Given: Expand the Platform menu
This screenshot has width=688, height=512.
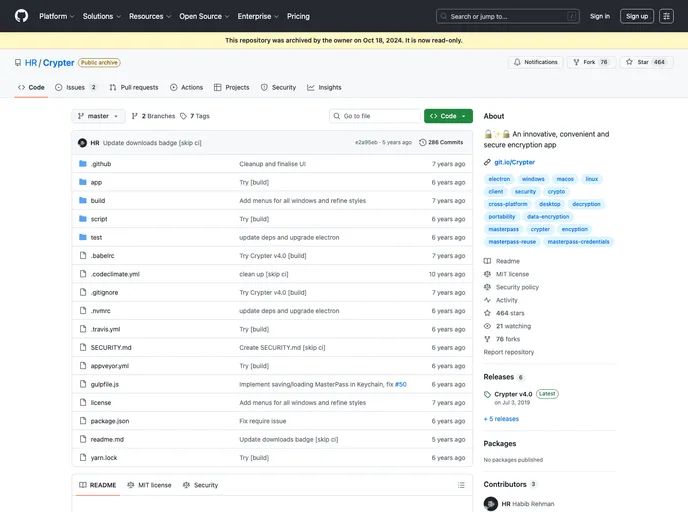Looking at the screenshot, I should pos(57,16).
